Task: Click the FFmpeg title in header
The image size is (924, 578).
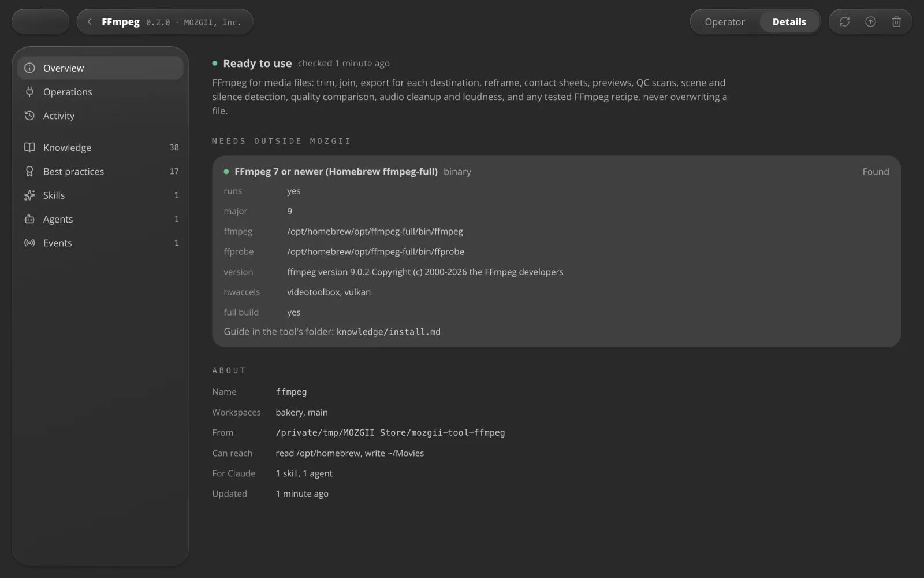Action: (x=121, y=22)
